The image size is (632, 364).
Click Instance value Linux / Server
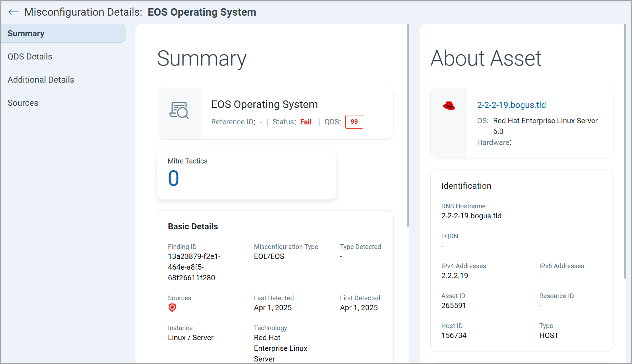pos(191,338)
